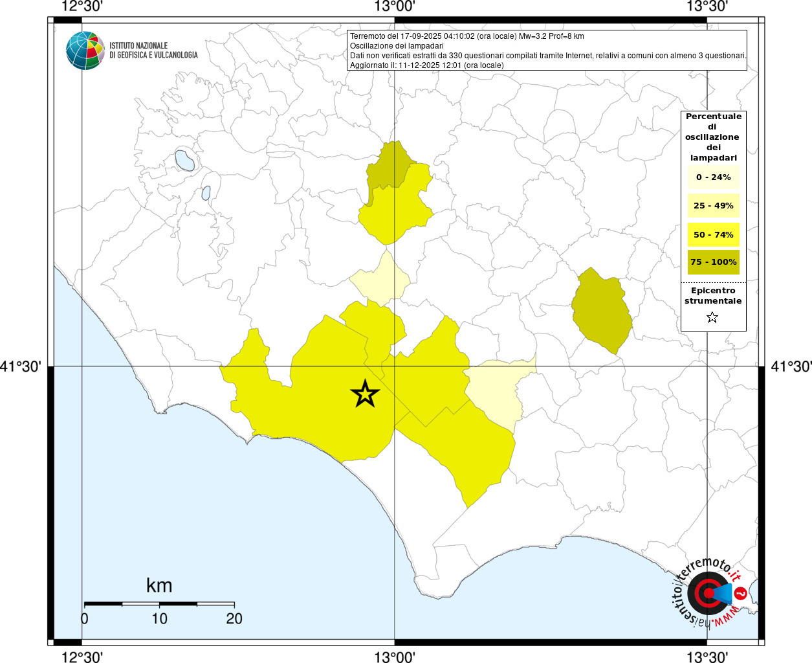Image resolution: width=812 pixels, height=663 pixels.
Task: Select the 50 - 74% legend swatch
Action: pyautogui.click(x=714, y=234)
